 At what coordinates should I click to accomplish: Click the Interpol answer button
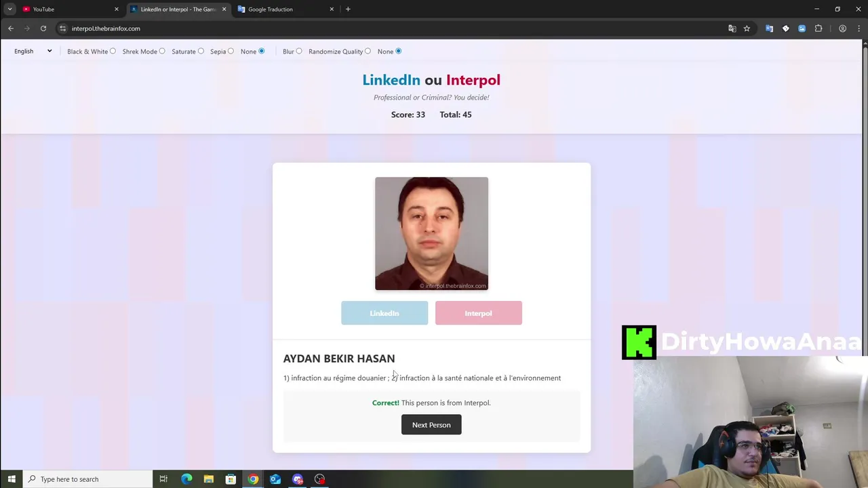(479, 313)
